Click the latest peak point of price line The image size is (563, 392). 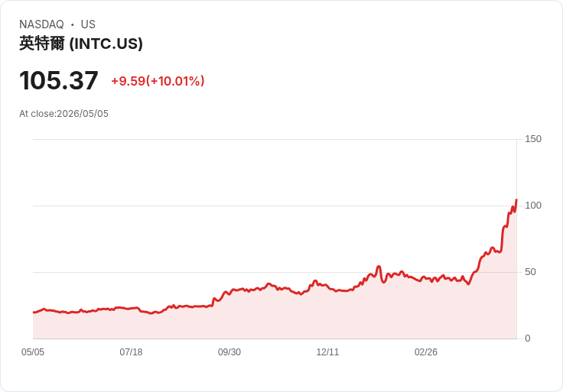516,199
